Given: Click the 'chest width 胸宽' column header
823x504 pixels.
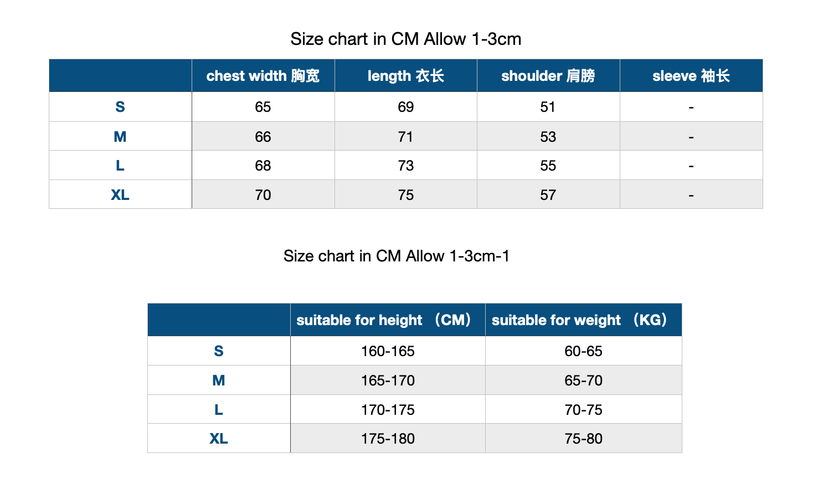Looking at the screenshot, I should point(263,76).
